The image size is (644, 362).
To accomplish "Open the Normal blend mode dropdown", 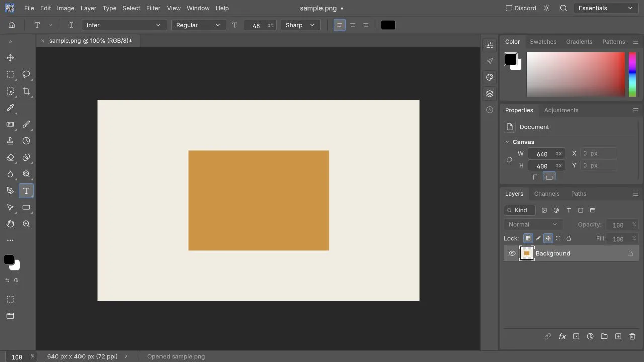I will [x=533, y=225].
